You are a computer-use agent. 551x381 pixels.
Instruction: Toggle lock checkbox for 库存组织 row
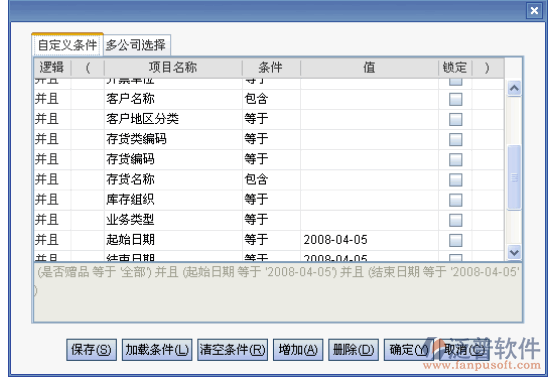click(x=455, y=200)
